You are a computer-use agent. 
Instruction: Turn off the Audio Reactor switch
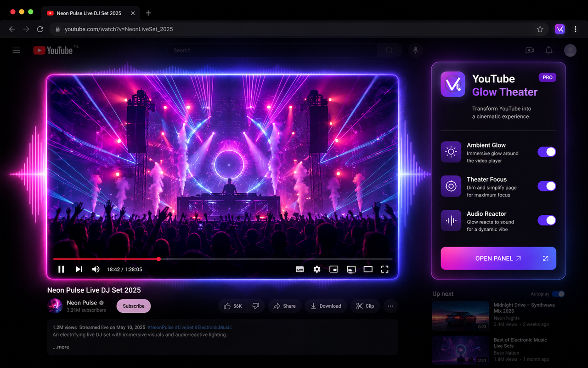[547, 220]
